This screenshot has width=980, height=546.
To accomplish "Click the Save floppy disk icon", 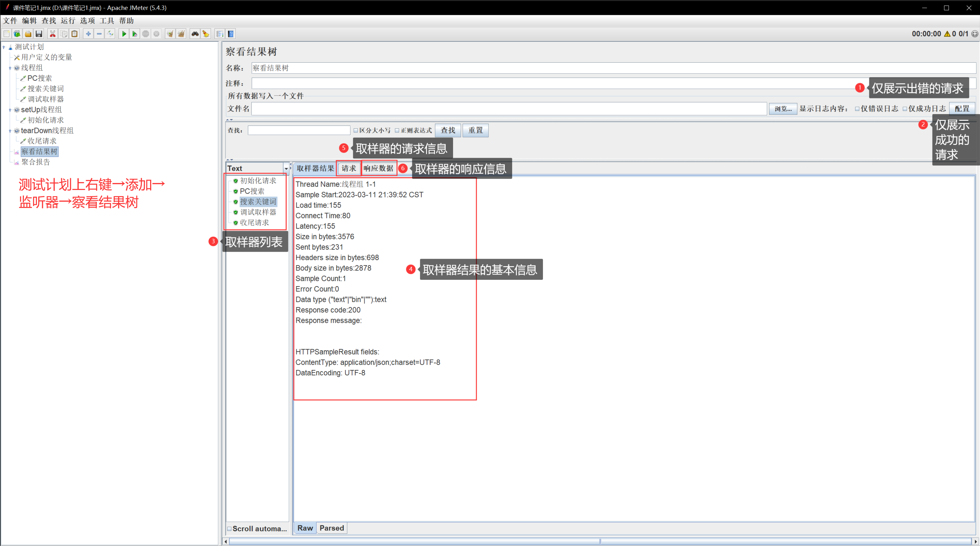I will point(39,34).
